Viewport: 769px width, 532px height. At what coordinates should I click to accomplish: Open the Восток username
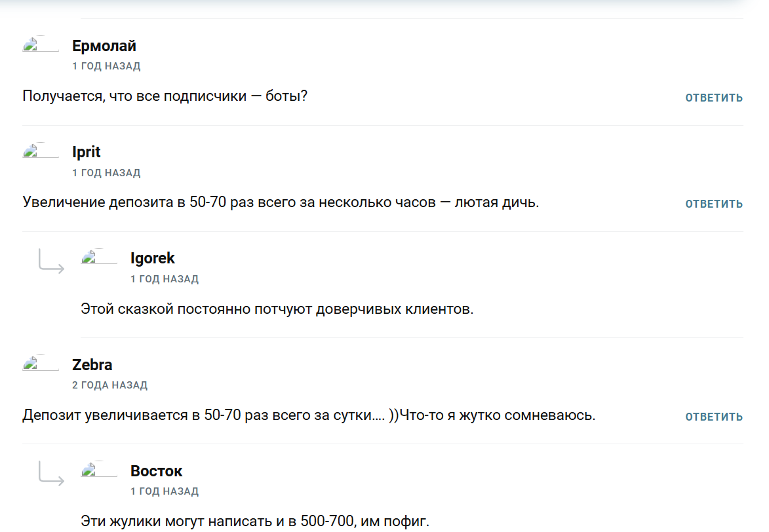click(x=156, y=470)
